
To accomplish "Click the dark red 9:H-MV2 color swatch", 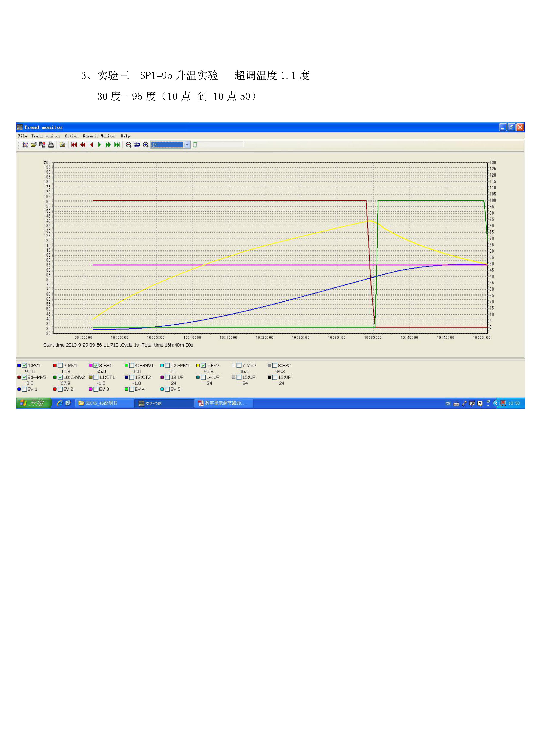I will (x=19, y=377).
